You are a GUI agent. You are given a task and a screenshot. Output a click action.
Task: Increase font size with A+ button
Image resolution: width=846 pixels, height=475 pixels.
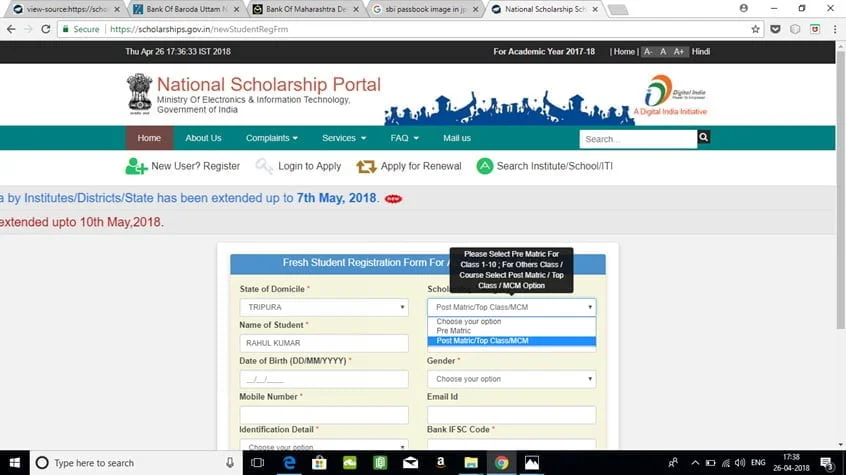coord(679,52)
